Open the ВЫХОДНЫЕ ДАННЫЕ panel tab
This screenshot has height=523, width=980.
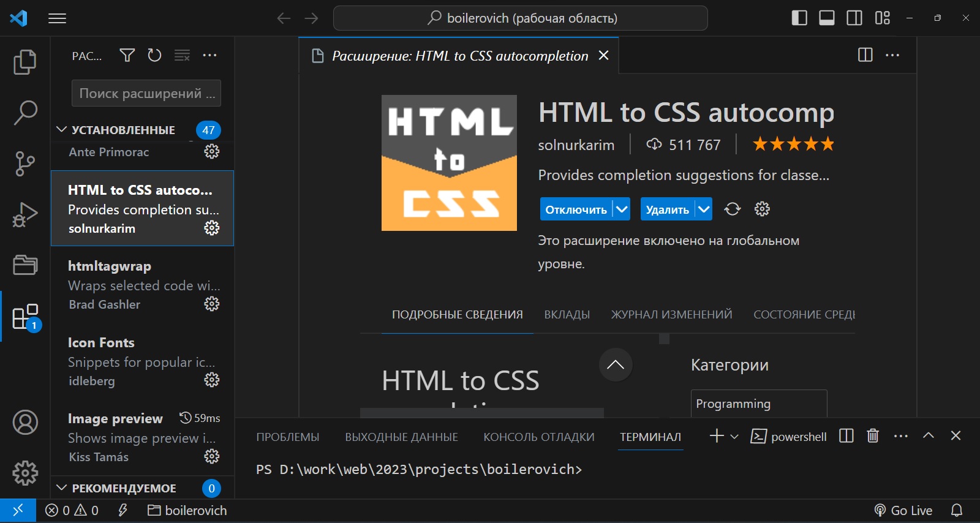click(x=401, y=437)
